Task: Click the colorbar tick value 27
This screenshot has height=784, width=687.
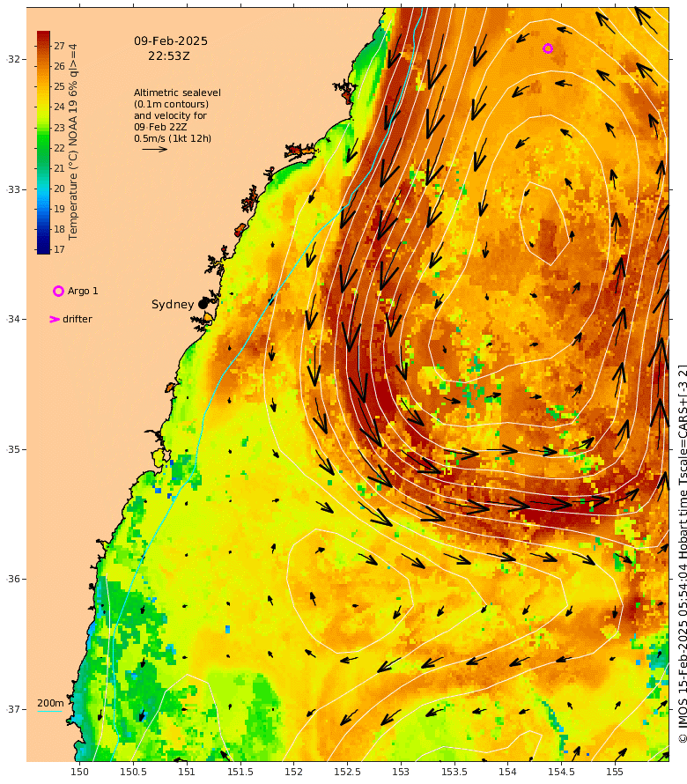Action: [x=60, y=46]
